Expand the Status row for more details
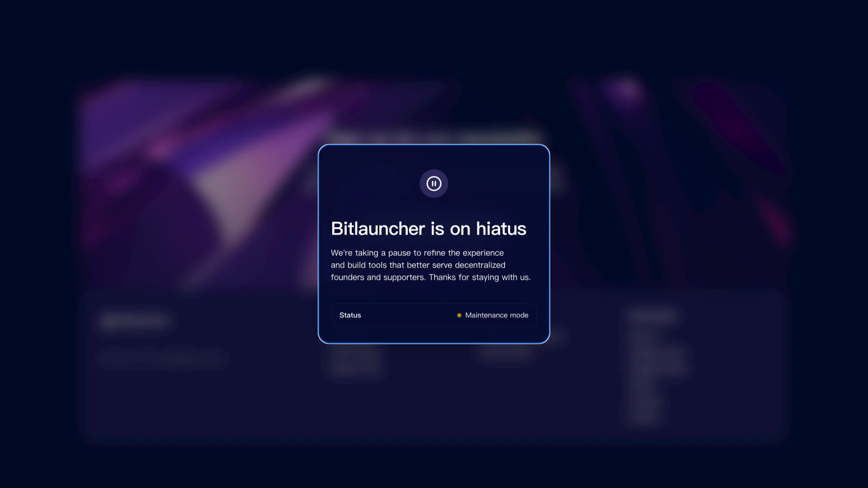Image resolution: width=868 pixels, height=488 pixels. click(434, 315)
